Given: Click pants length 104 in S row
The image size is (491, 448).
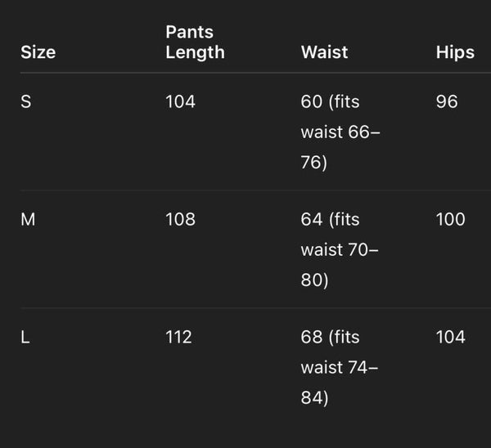Looking at the screenshot, I should [x=180, y=102].
